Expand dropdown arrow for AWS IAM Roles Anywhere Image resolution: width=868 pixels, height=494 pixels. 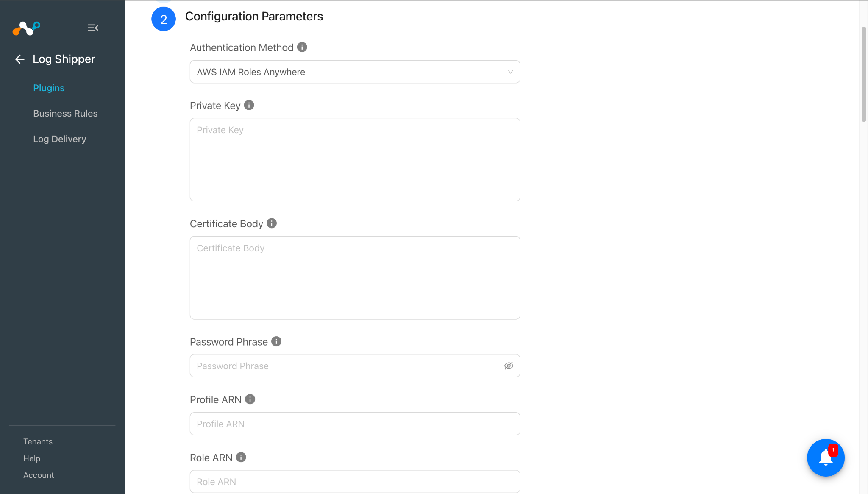tap(510, 72)
